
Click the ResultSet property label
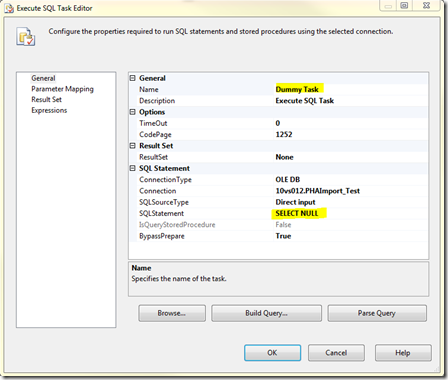point(153,157)
